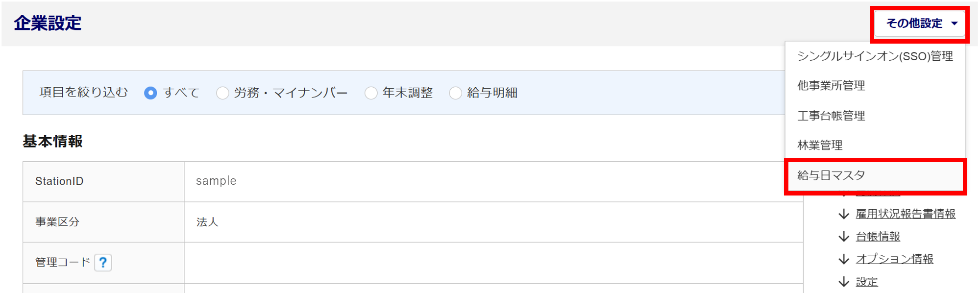Choose シングルサインオン(SSO)管理 from the menu
This screenshot has width=980, height=293.
click(875, 56)
